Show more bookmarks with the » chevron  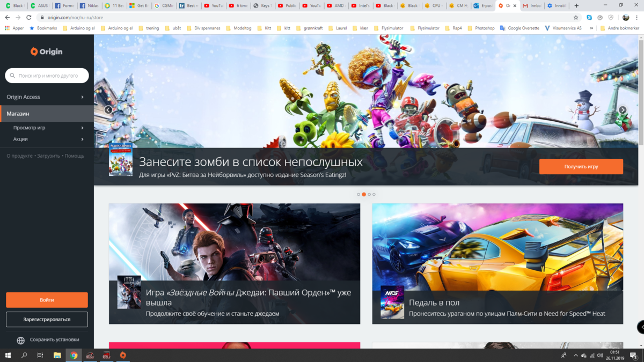[x=591, y=28]
